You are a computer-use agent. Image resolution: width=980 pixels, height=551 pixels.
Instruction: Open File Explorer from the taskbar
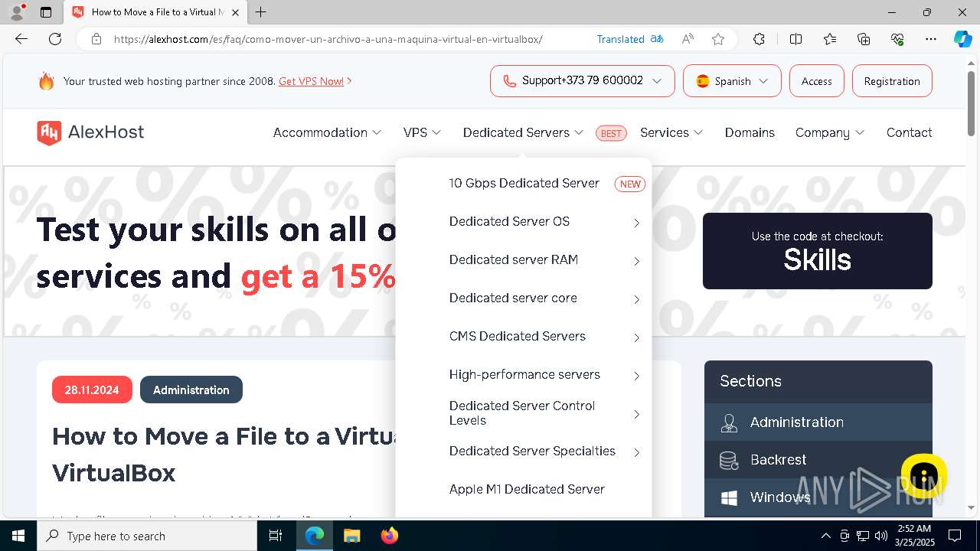coord(351,536)
